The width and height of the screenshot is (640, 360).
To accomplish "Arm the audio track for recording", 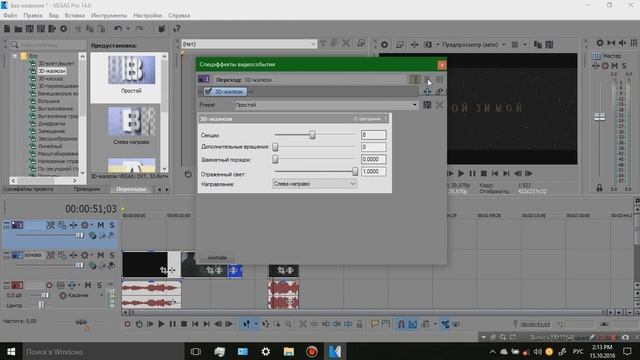I will pos(49,285).
